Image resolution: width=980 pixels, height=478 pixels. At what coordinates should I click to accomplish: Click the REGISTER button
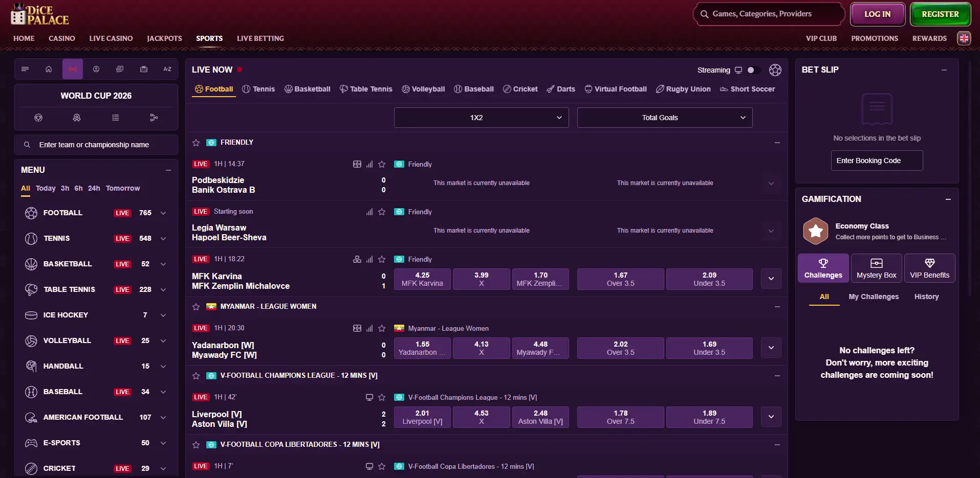tap(941, 14)
